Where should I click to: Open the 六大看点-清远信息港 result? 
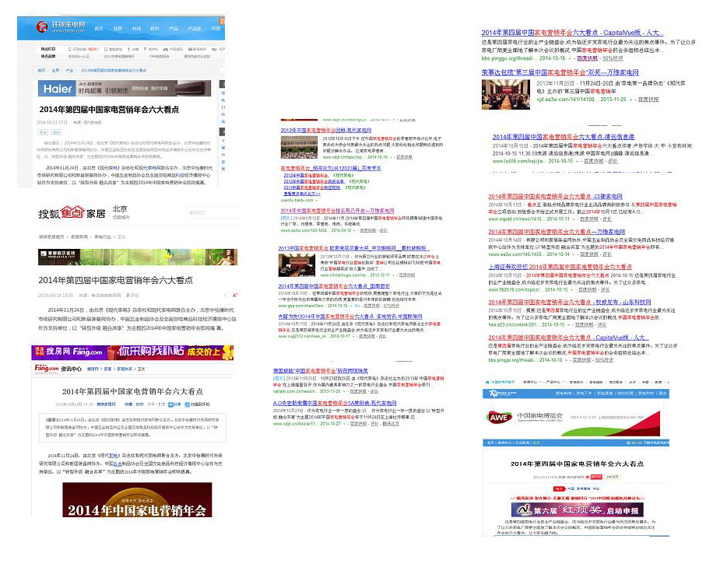pos(564,137)
